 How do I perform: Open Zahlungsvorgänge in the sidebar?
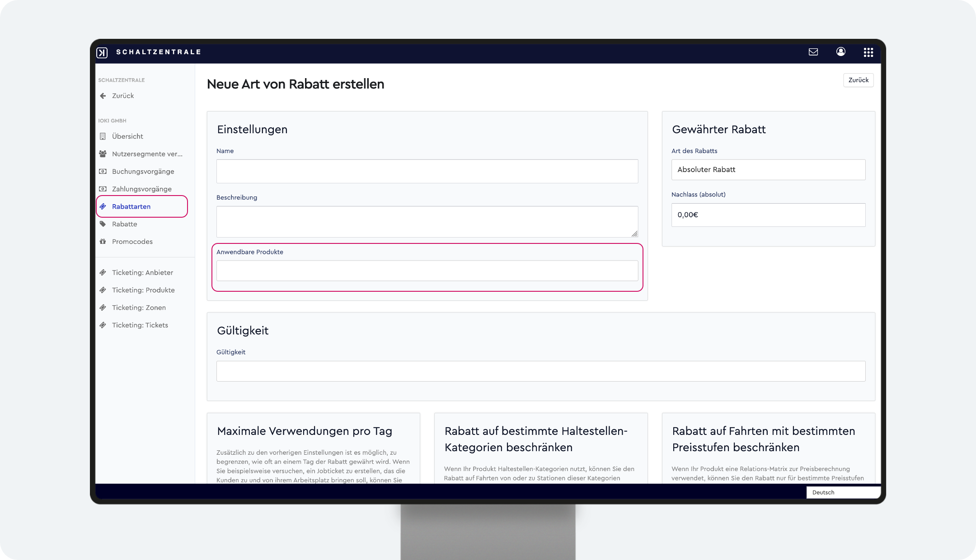pos(142,189)
